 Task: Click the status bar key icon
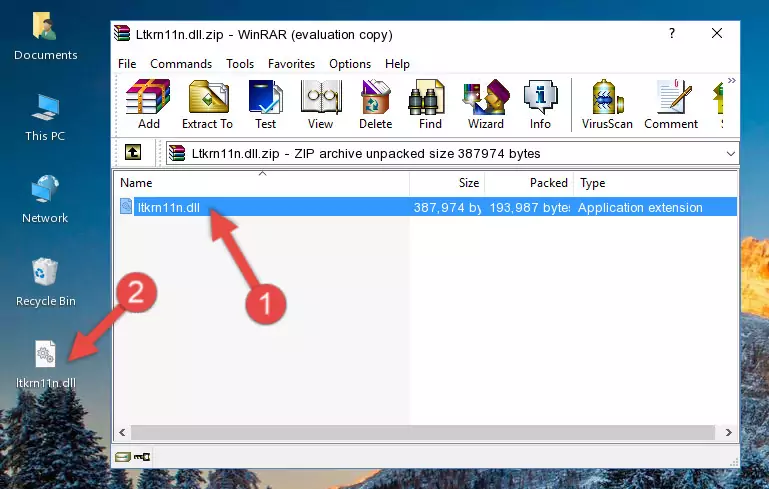click(142, 457)
